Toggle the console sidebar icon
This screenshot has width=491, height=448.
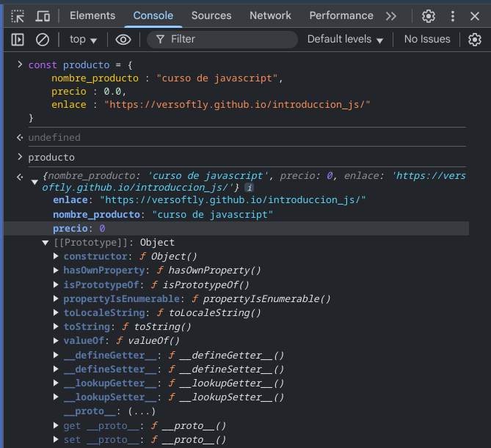[x=18, y=40]
